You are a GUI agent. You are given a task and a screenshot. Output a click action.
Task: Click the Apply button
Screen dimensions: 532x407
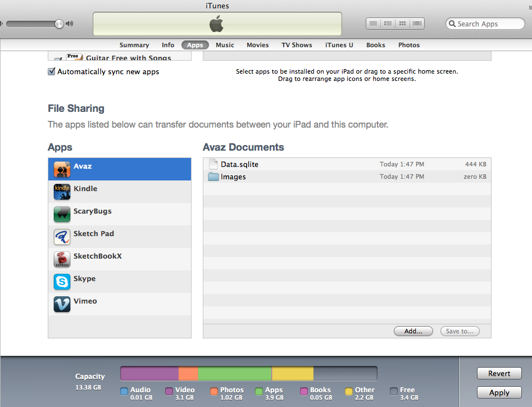point(499,392)
